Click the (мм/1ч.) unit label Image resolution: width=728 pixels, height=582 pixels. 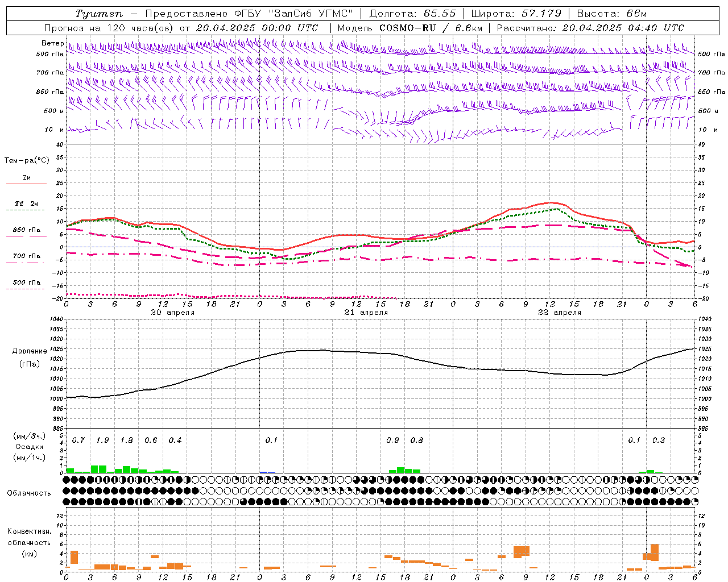pyautogui.click(x=29, y=457)
